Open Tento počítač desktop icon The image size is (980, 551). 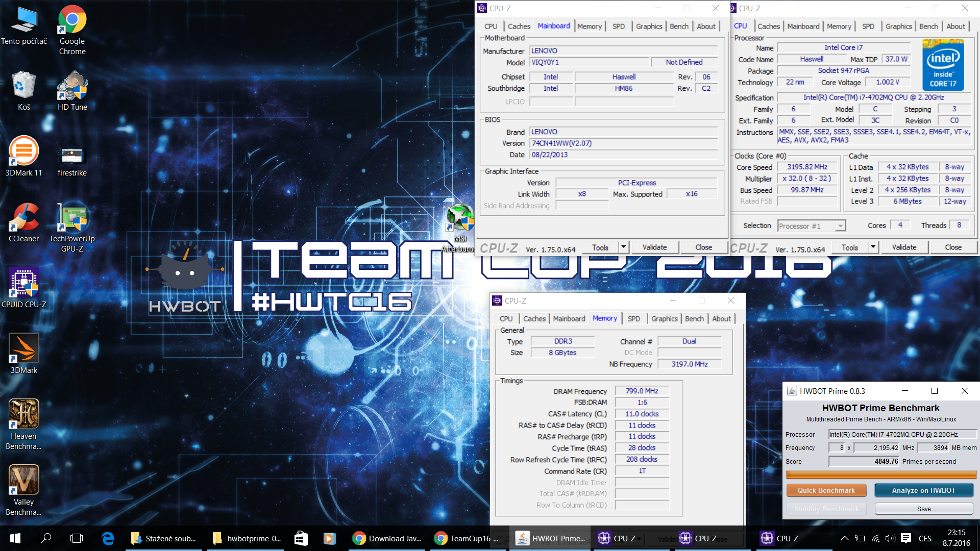24,26
